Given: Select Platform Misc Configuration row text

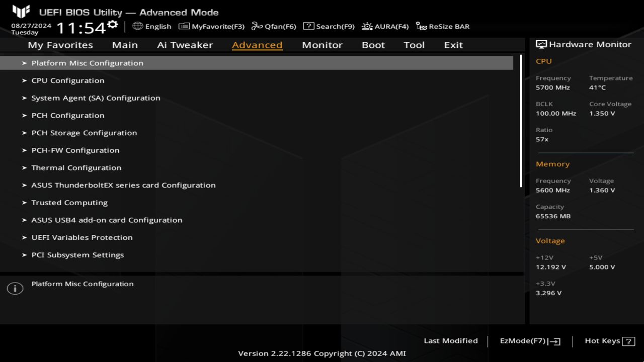Looking at the screenshot, I should 87,63.
